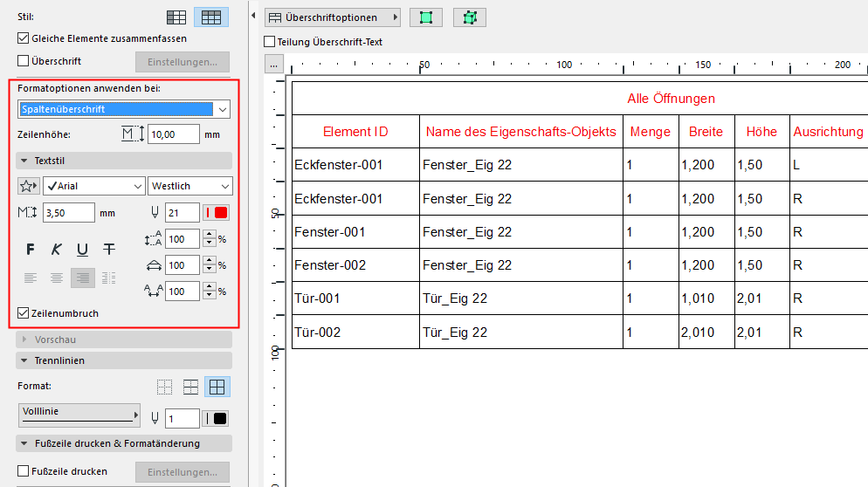Click the separator line pen icon
Image resolution: width=868 pixels, height=487 pixels.
click(x=155, y=418)
